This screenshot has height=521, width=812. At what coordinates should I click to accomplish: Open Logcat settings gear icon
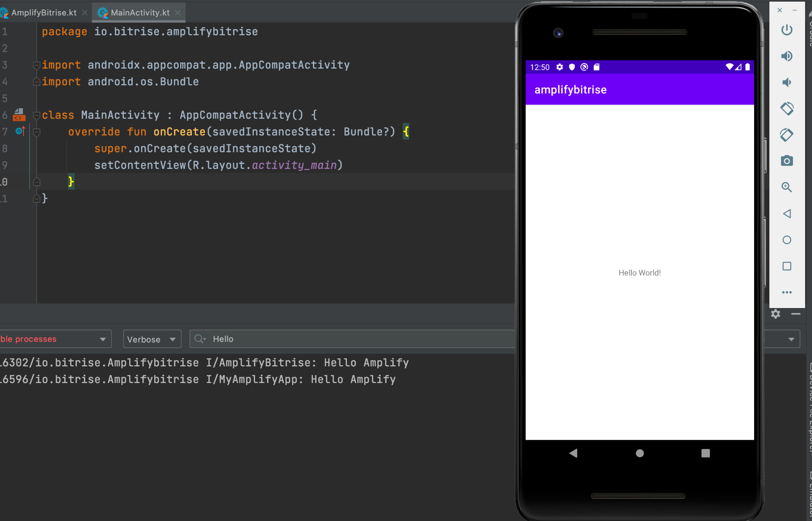[x=776, y=314]
